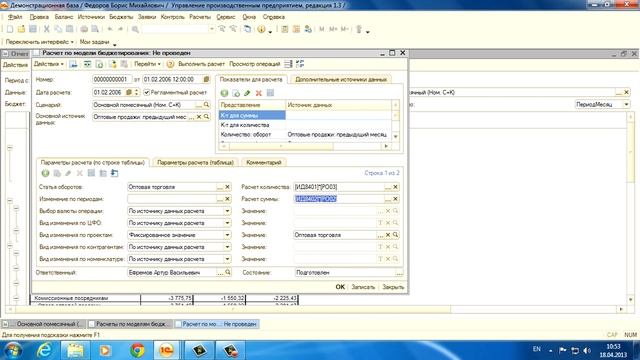Click the Print icon in main toolbar

click(x=84, y=29)
